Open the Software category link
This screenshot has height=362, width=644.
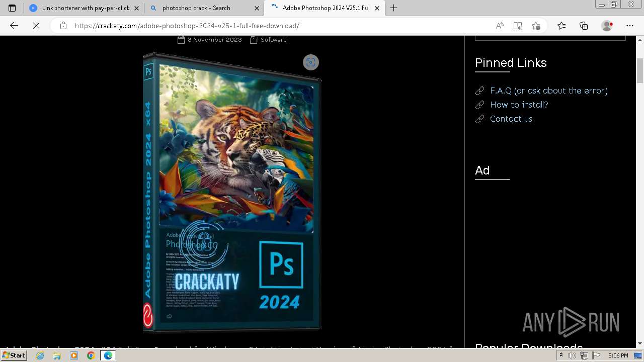(273, 40)
